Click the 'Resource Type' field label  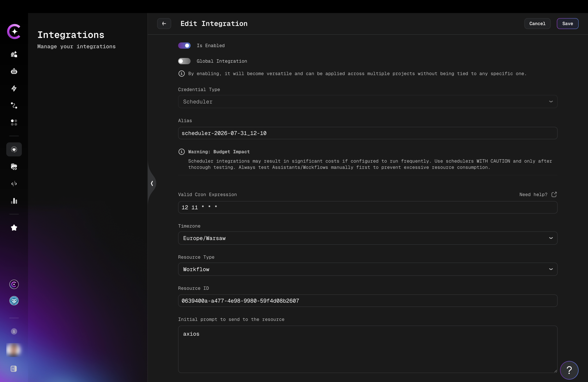pyautogui.click(x=196, y=257)
